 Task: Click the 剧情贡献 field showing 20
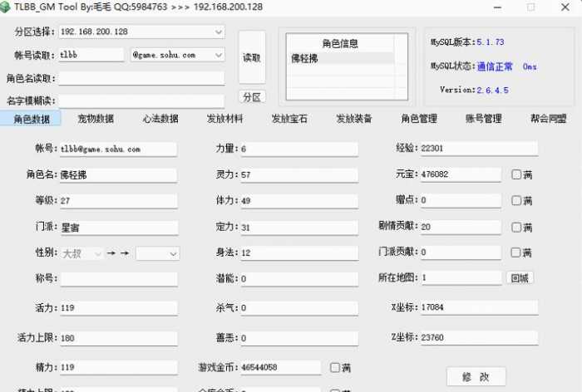point(461,227)
